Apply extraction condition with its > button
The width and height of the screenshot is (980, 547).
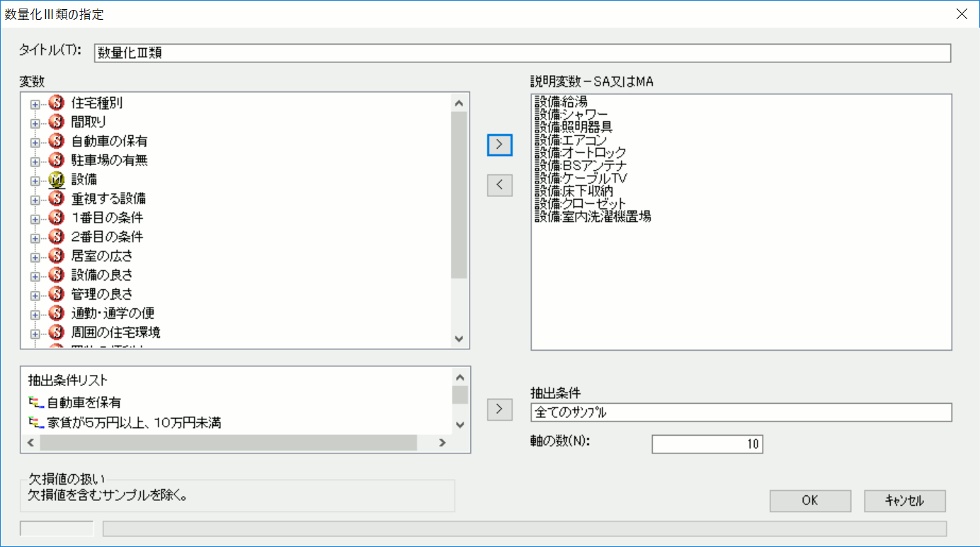coord(500,409)
